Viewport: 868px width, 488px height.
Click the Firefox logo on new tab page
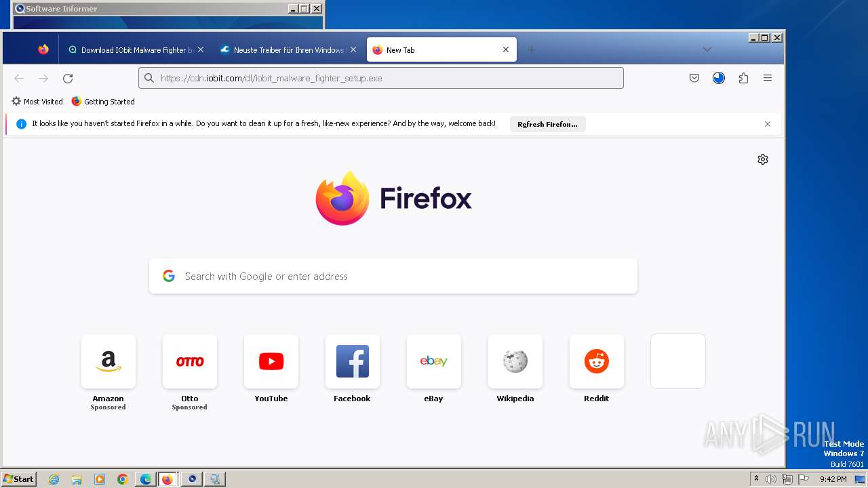tap(393, 198)
